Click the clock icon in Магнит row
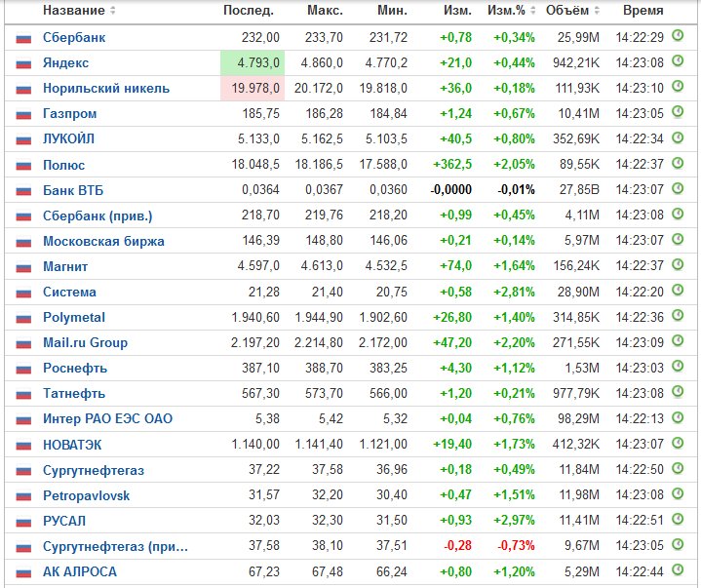 tap(678, 264)
